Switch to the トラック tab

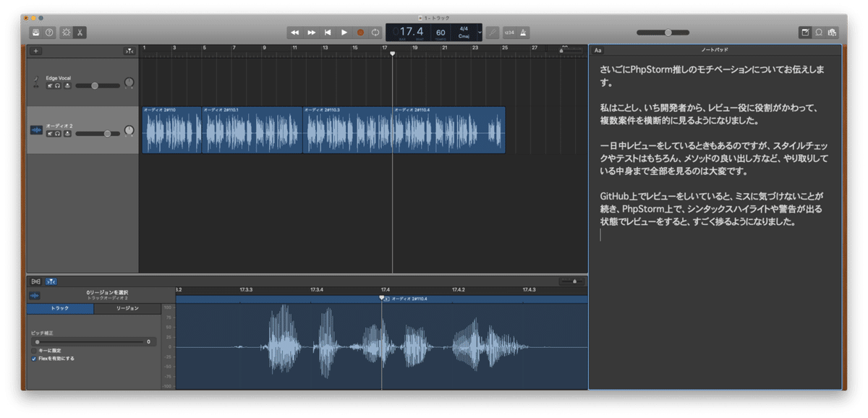[x=60, y=308]
